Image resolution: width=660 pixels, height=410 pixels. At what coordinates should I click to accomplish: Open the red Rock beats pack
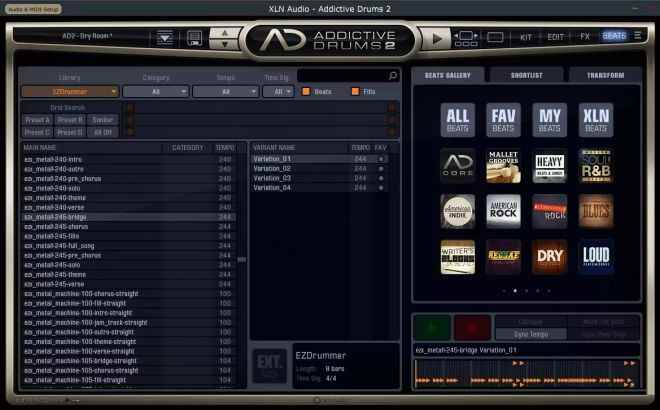[x=549, y=211]
